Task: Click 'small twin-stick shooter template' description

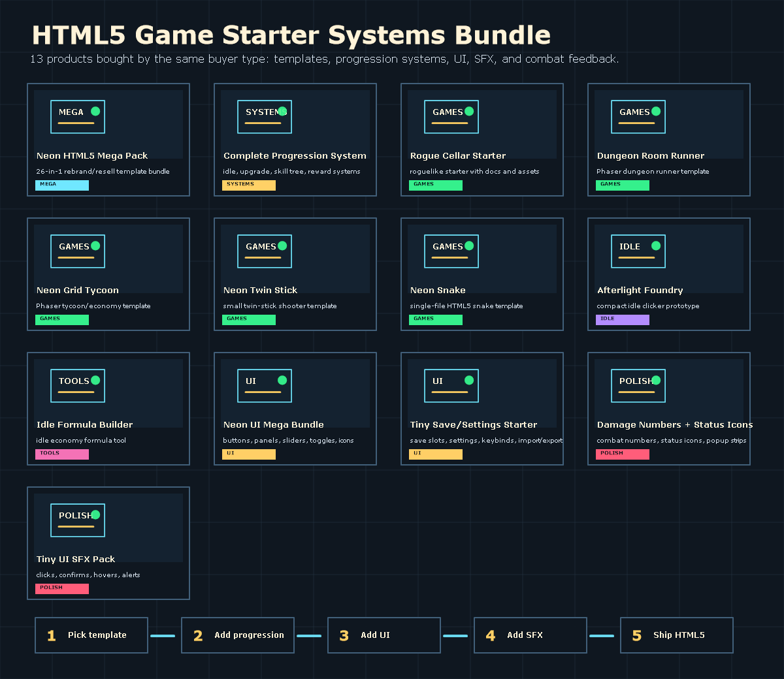Action: [280, 306]
